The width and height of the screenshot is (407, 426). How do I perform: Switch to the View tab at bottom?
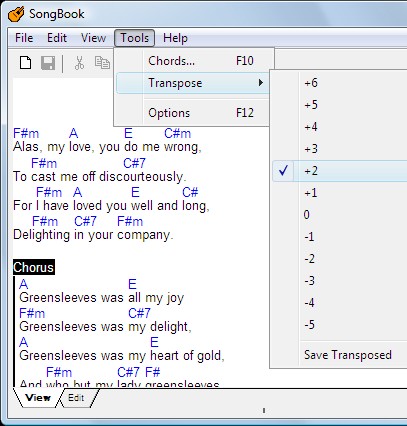38,398
